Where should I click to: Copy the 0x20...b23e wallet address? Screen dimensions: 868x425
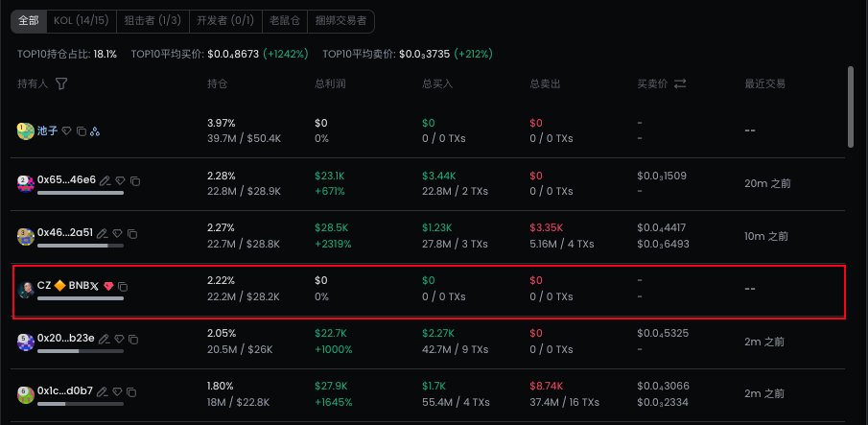[x=133, y=339]
